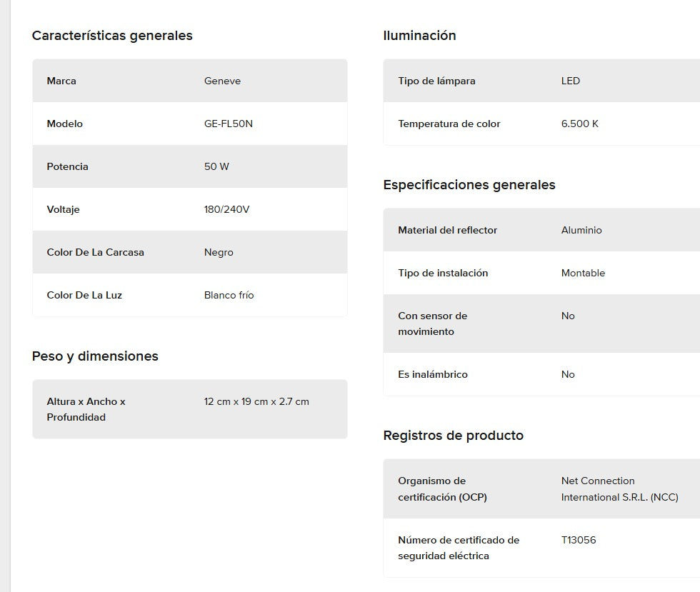Click the brand value 'Geneve'
Image resolution: width=700 pixels, height=592 pixels.
222,81
